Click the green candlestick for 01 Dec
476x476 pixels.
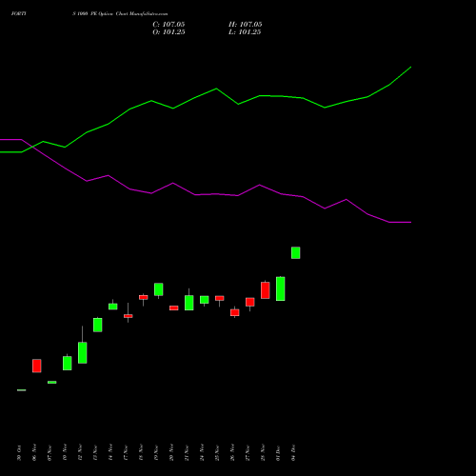click(281, 288)
